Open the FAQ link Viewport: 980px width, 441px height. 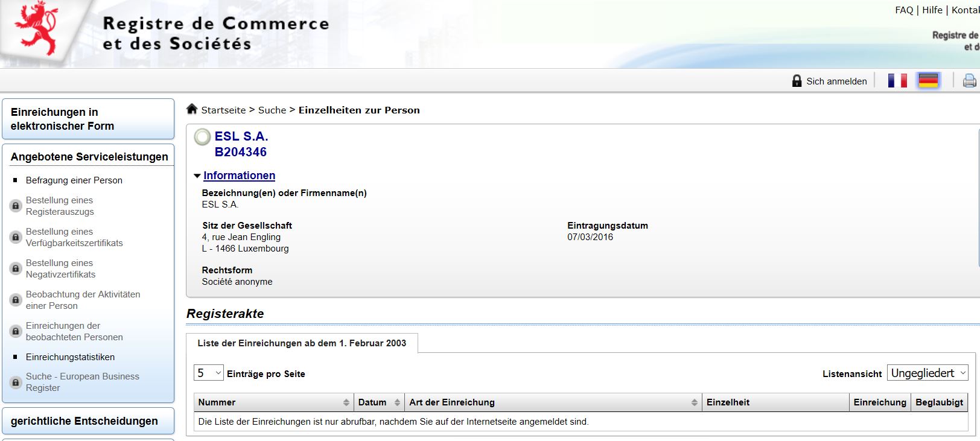904,10
